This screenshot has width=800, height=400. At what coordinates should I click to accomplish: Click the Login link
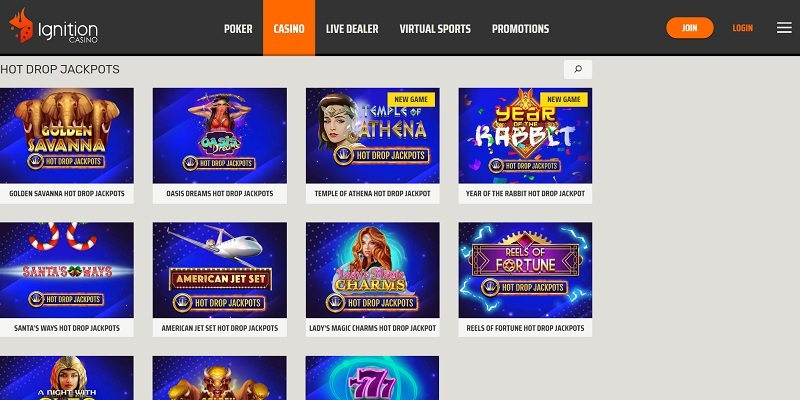coord(742,28)
